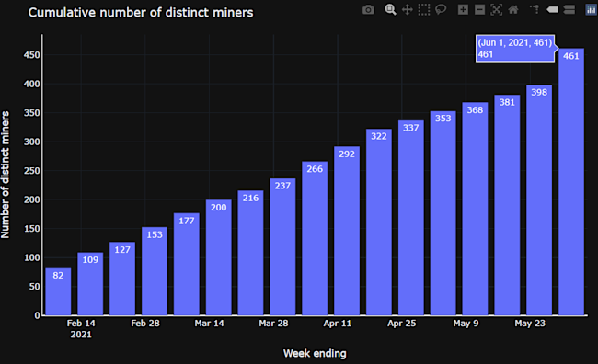The width and height of the screenshot is (598, 364).
Task: Click the bar labeled 109
Action: coord(90,284)
